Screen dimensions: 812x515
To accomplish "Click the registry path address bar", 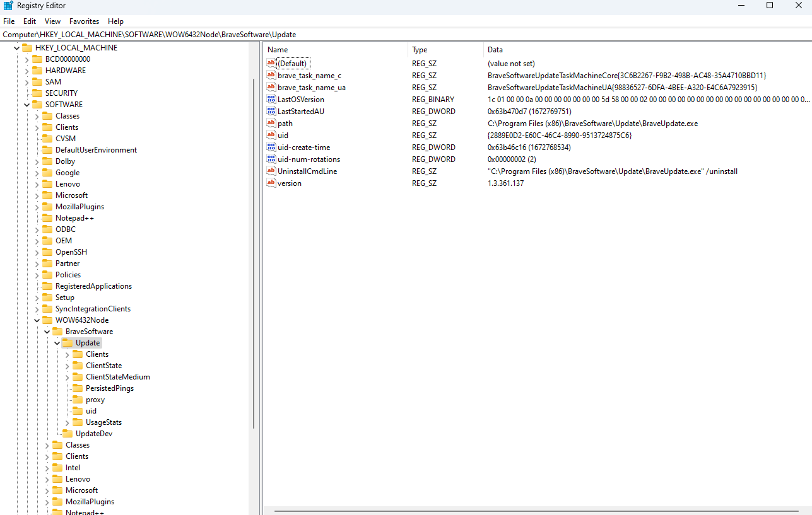I will pos(406,35).
